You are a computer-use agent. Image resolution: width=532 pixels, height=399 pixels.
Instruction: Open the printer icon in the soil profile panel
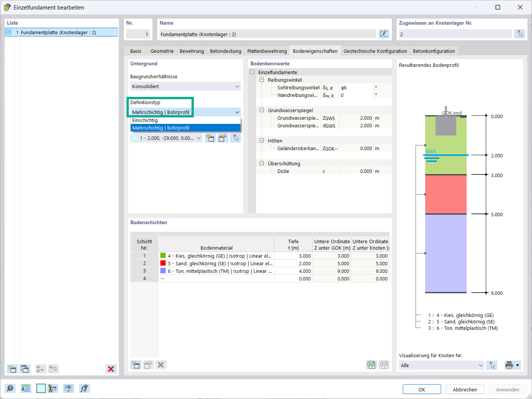(509, 366)
